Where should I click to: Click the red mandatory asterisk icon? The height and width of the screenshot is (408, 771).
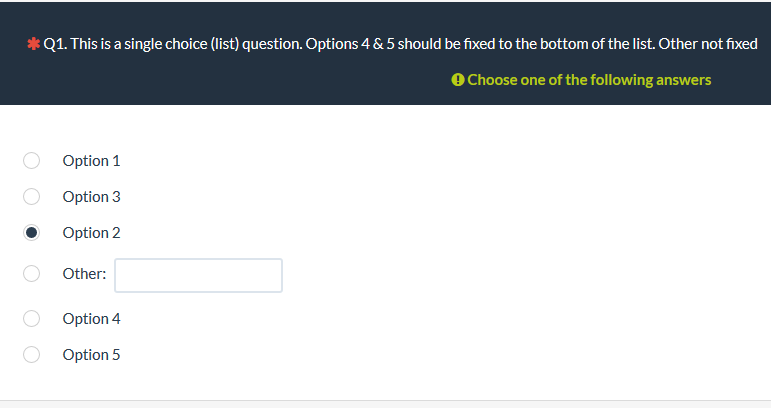pos(34,45)
